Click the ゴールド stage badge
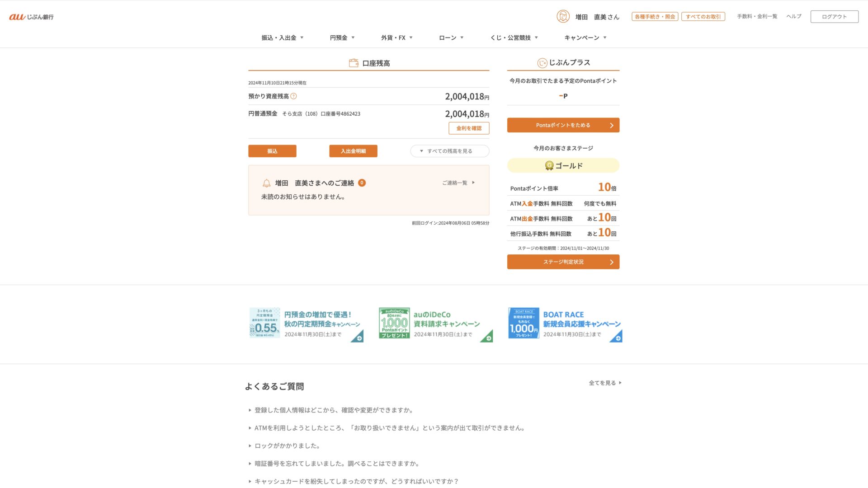The image size is (868, 488). pos(563,166)
